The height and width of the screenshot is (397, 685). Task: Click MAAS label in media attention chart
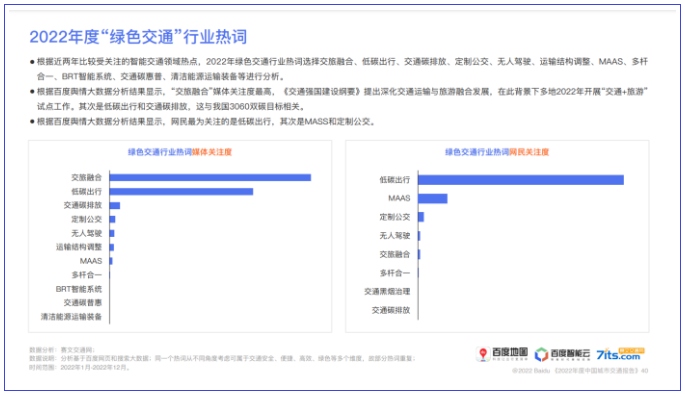91,261
